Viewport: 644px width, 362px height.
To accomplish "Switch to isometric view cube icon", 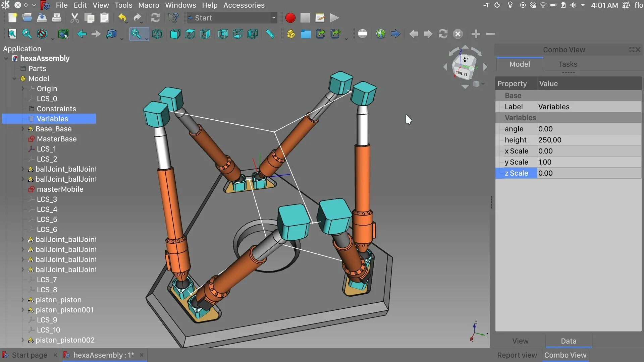I will click(157, 34).
